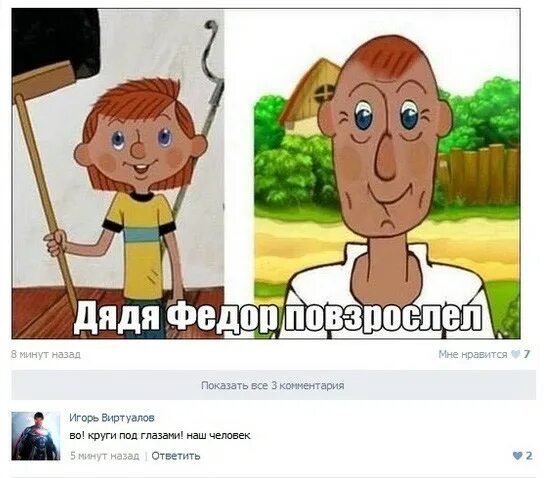Image resolution: width=546 pixels, height=478 pixels.
Task: Expand "Показать все 3 комментария"
Action: click(x=273, y=385)
